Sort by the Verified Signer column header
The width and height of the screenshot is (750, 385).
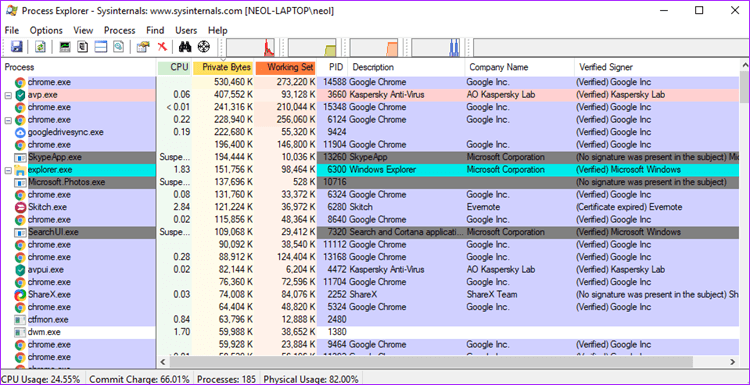(656, 67)
